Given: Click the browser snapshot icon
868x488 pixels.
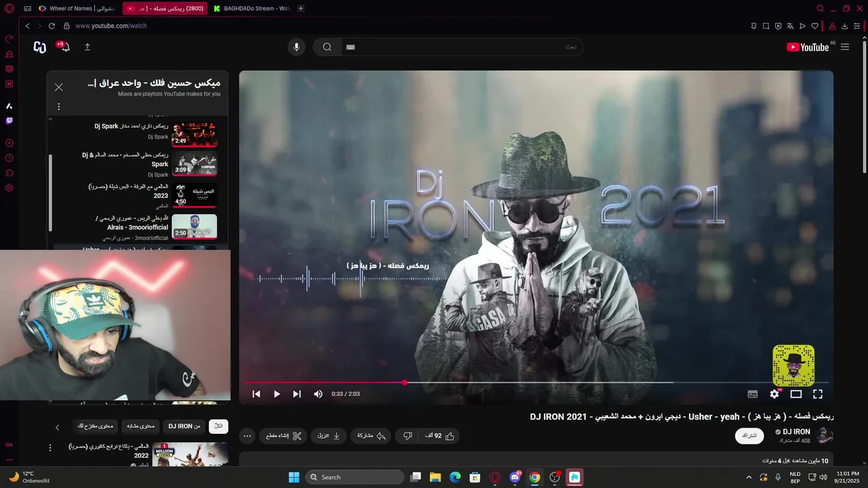Looking at the screenshot, I should (766, 26).
